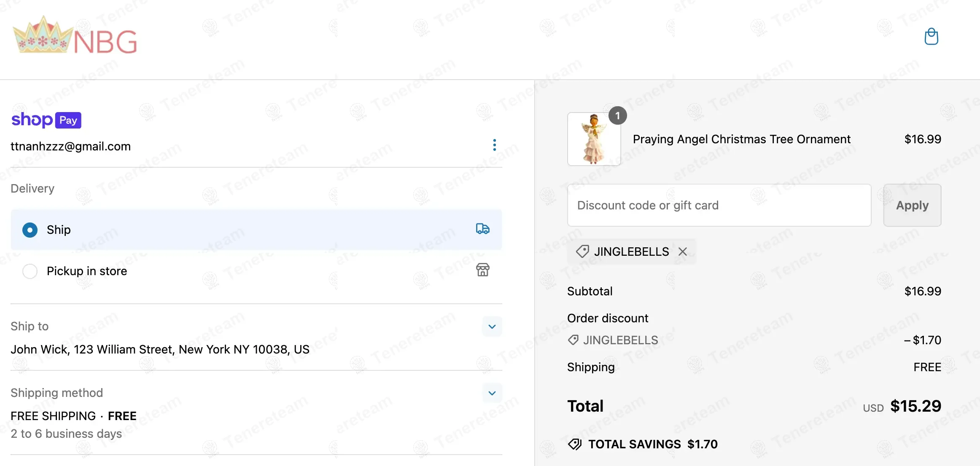Click the NBG crown store logo
Screen dimensions: 980x466
tap(75, 36)
